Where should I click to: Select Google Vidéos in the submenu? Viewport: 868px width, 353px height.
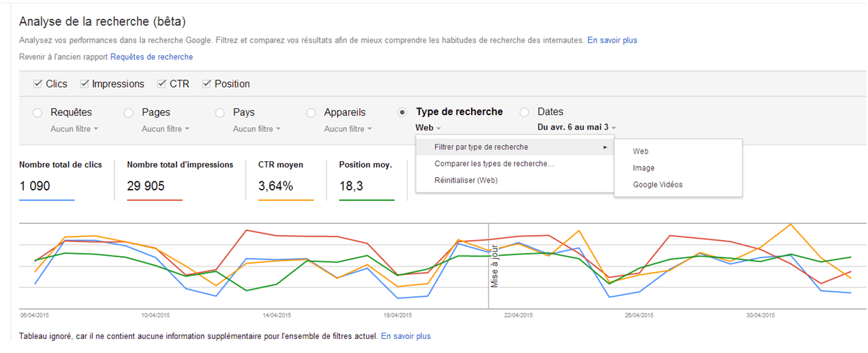coord(657,185)
